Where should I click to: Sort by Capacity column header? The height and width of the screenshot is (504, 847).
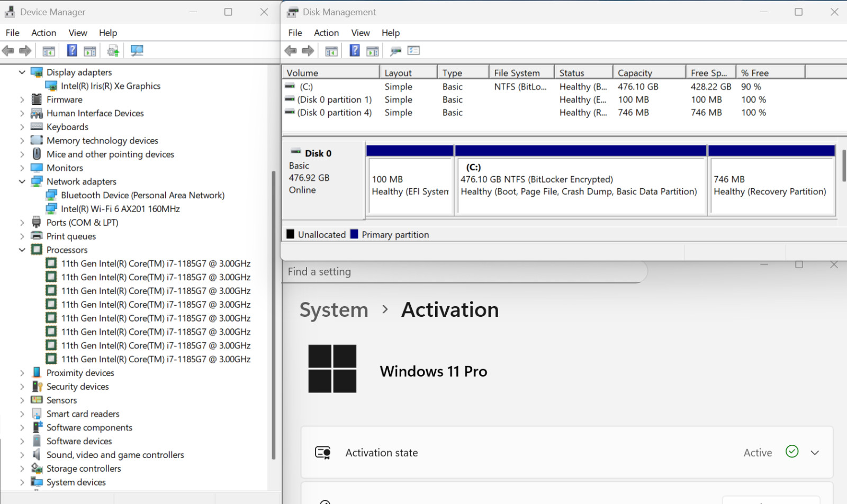point(649,72)
